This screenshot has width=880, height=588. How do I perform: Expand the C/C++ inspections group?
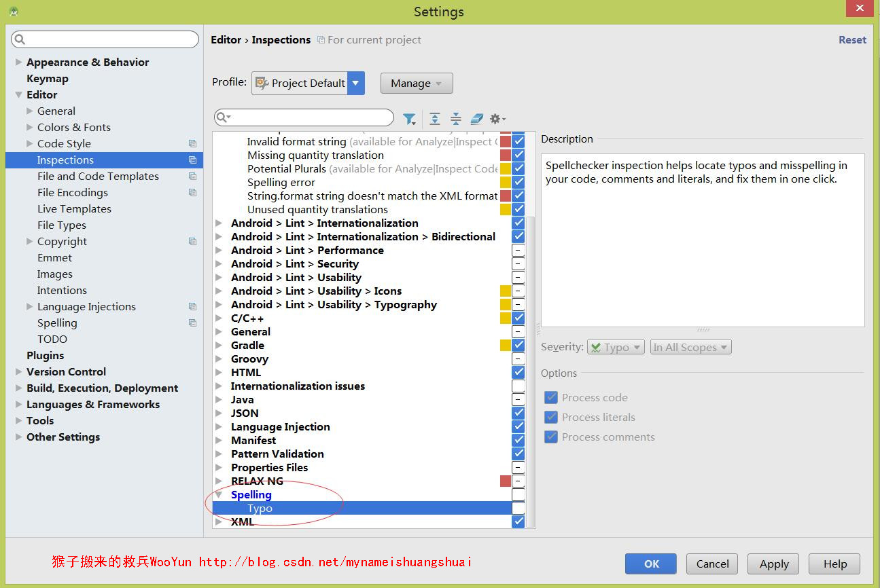click(218, 318)
